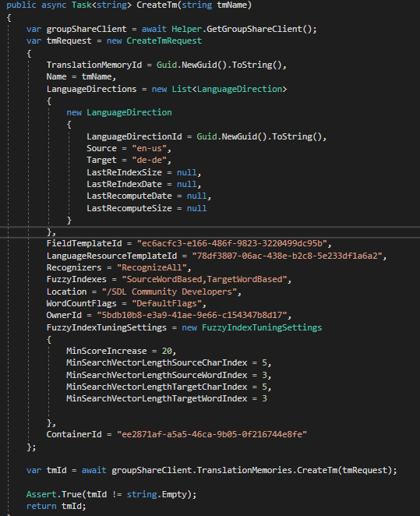Click List<LanguageDirection> type
Screen dimensions: 420x516
click(x=229, y=89)
